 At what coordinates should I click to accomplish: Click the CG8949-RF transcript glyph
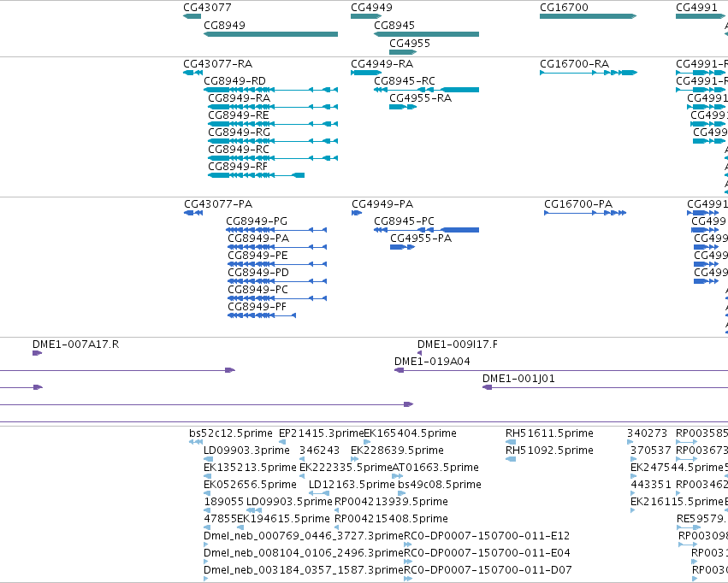point(257,175)
